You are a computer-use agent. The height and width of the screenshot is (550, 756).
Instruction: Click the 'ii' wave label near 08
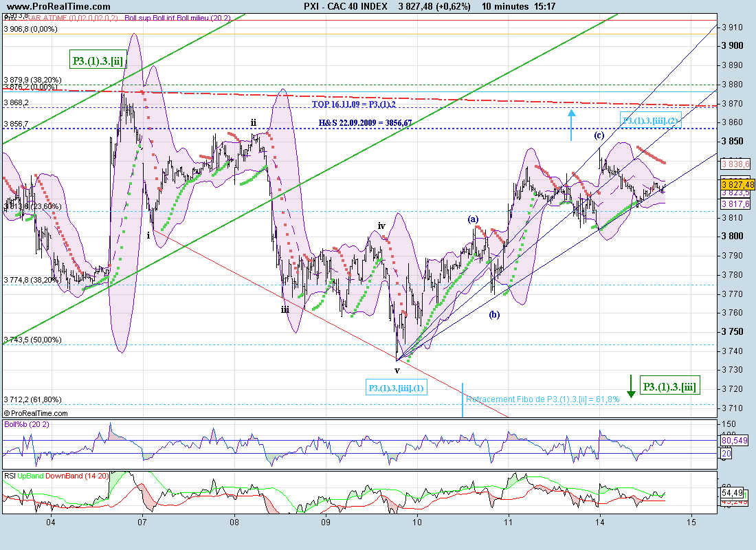(x=253, y=122)
